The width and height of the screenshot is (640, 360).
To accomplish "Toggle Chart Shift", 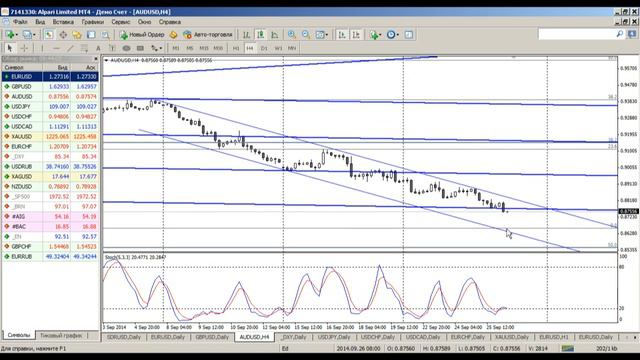I will (356, 35).
